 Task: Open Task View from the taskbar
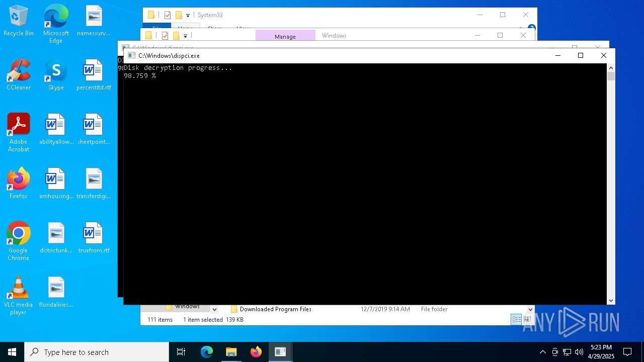click(x=181, y=352)
